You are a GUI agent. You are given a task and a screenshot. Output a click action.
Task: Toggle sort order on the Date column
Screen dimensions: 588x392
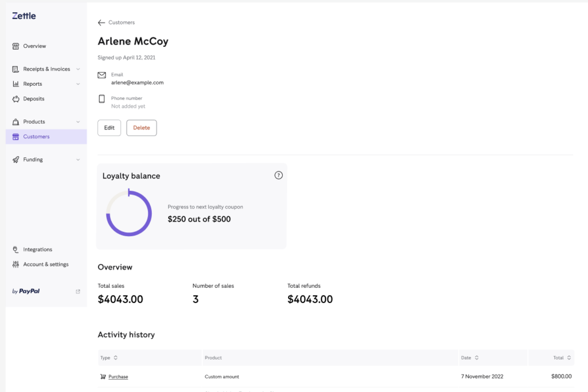[476, 357]
